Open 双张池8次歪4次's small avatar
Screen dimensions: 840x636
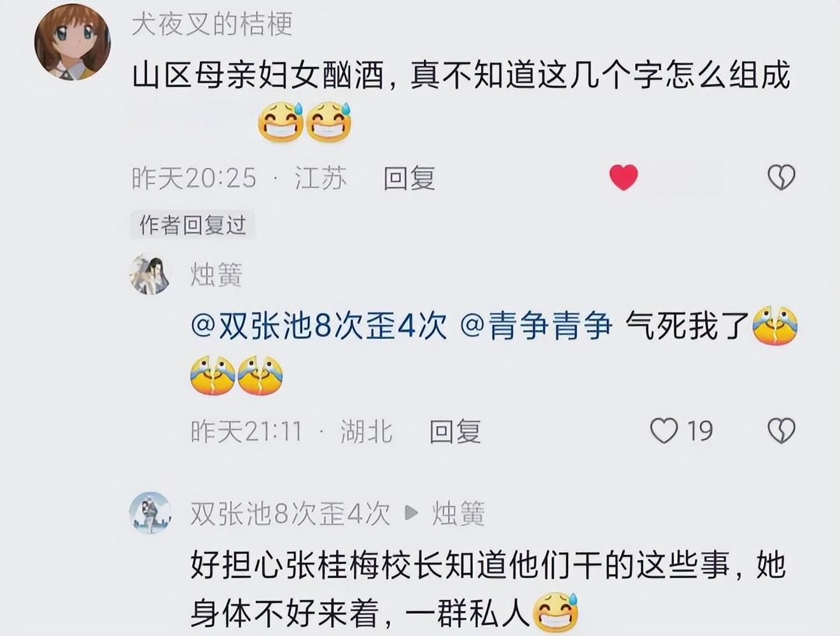150,513
